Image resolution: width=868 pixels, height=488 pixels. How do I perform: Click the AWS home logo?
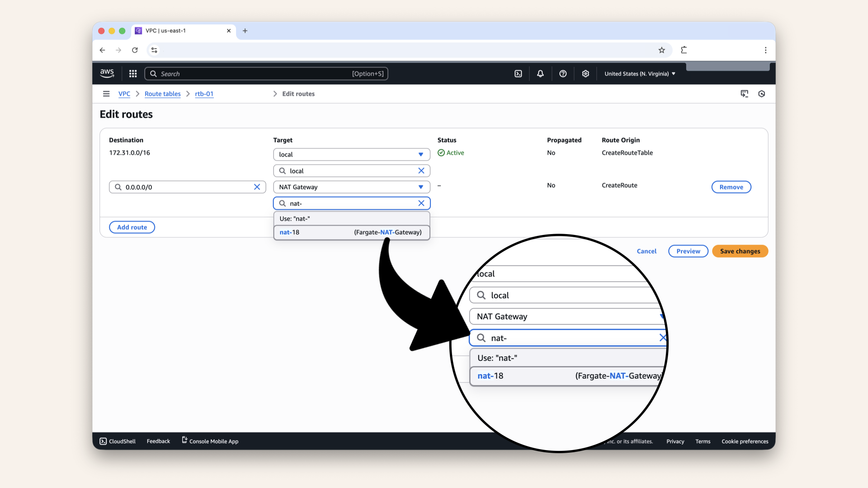tap(107, 73)
